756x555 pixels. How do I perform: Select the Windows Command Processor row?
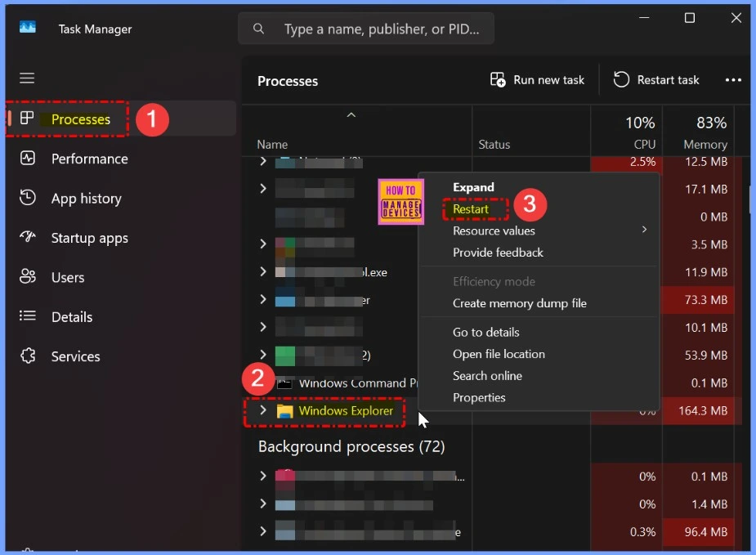(x=358, y=383)
